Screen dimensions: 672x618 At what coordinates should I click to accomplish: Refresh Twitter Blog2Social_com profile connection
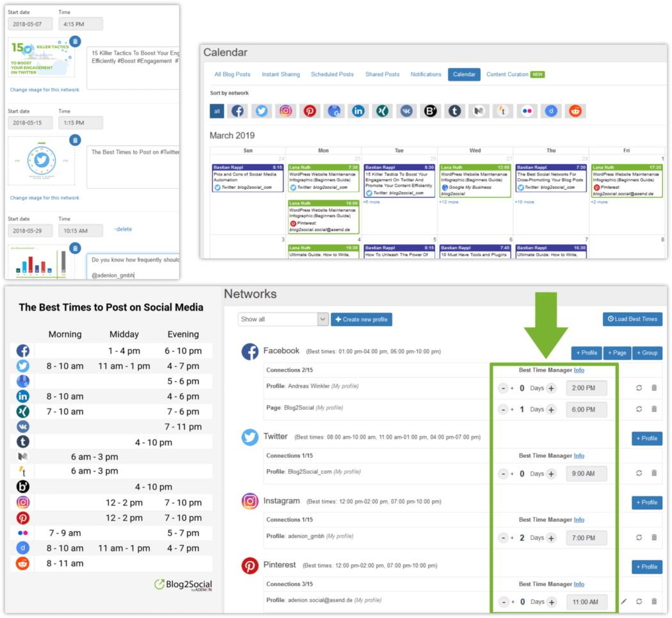coord(639,473)
